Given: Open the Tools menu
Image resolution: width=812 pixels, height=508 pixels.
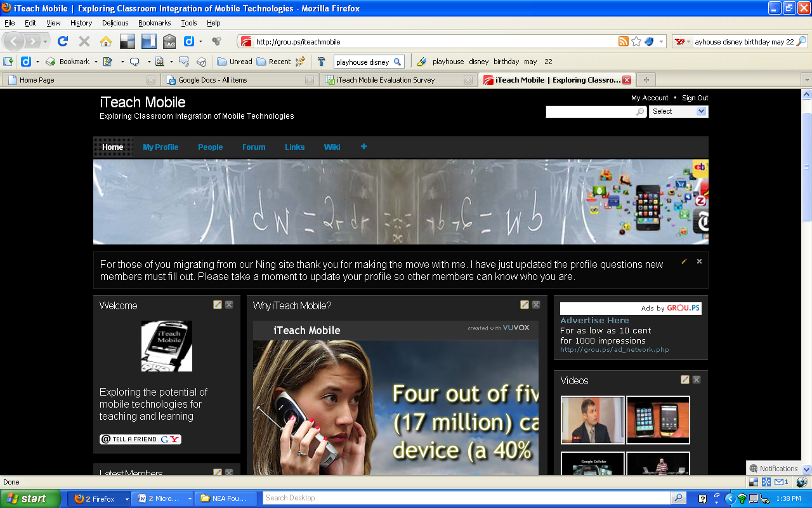Looking at the screenshot, I should pos(189,23).
